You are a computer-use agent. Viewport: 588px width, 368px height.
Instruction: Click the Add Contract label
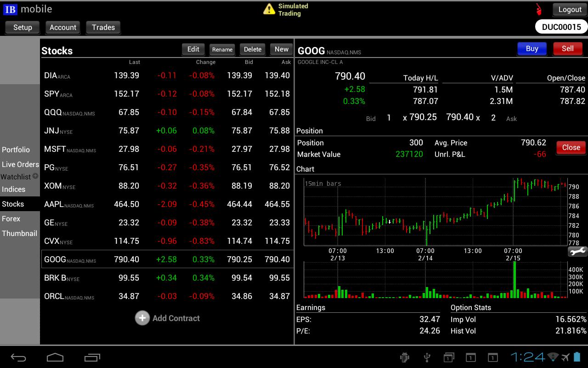176,318
